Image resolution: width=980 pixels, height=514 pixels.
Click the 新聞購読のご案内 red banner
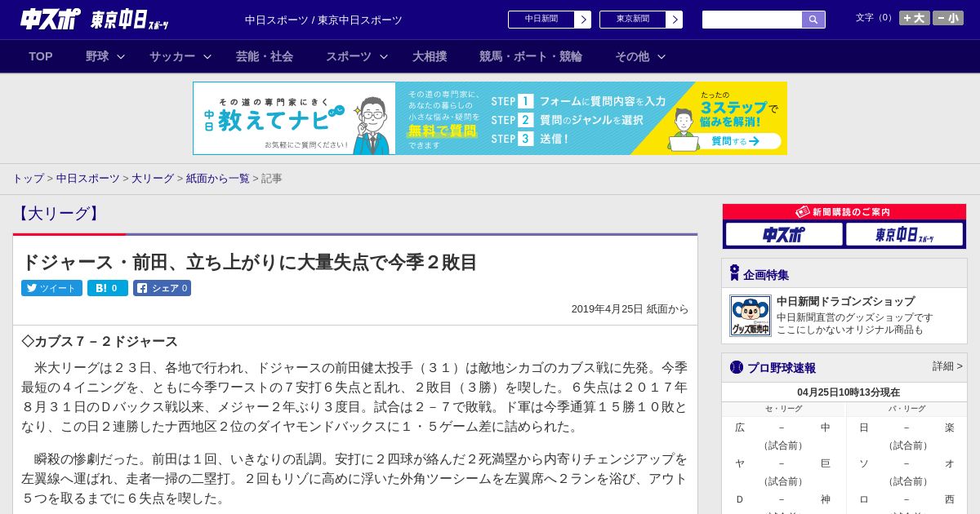(844, 211)
